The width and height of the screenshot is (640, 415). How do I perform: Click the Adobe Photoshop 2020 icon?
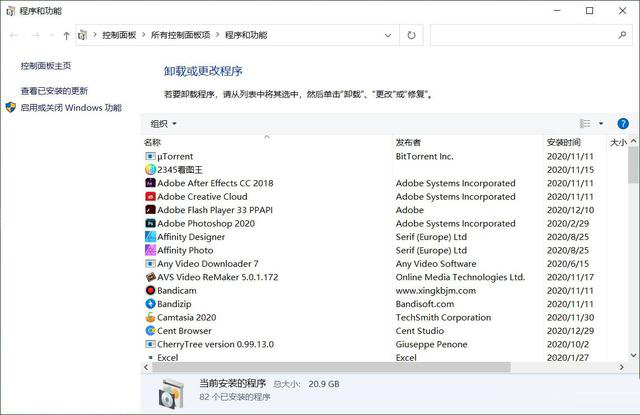coord(150,224)
